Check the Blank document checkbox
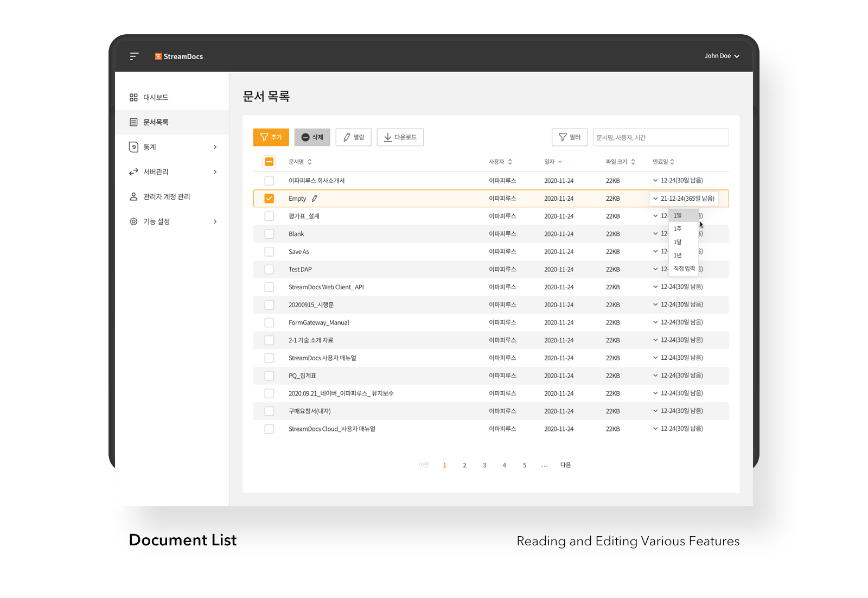The width and height of the screenshot is (868, 598). click(x=269, y=234)
